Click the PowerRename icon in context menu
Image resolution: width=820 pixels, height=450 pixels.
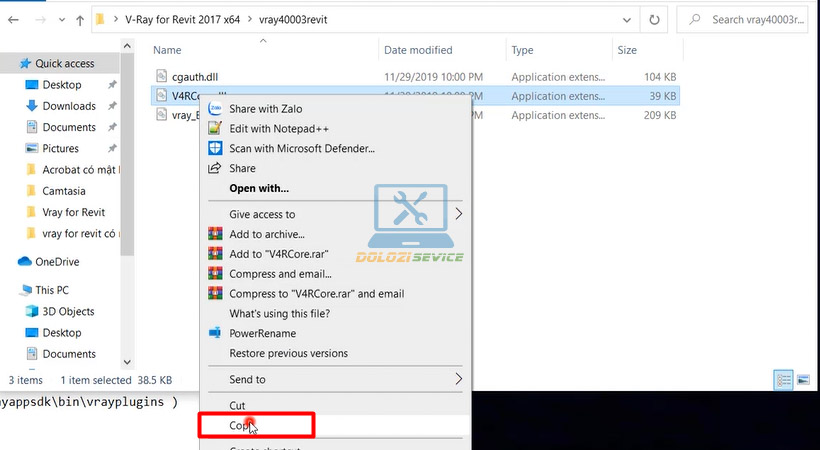point(214,332)
